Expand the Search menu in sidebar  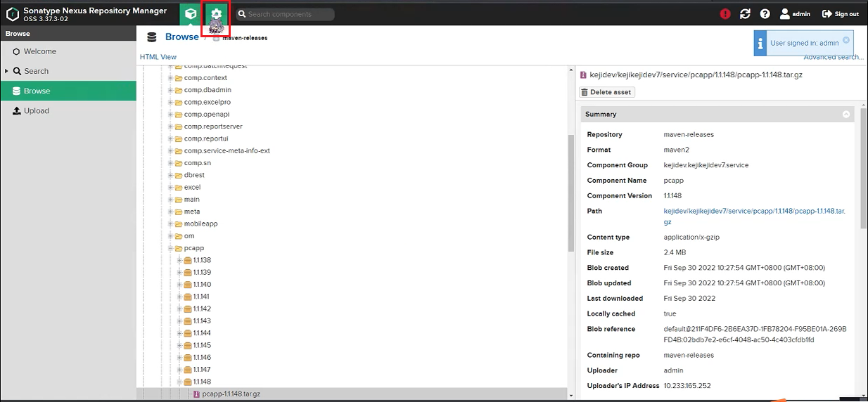[7, 71]
